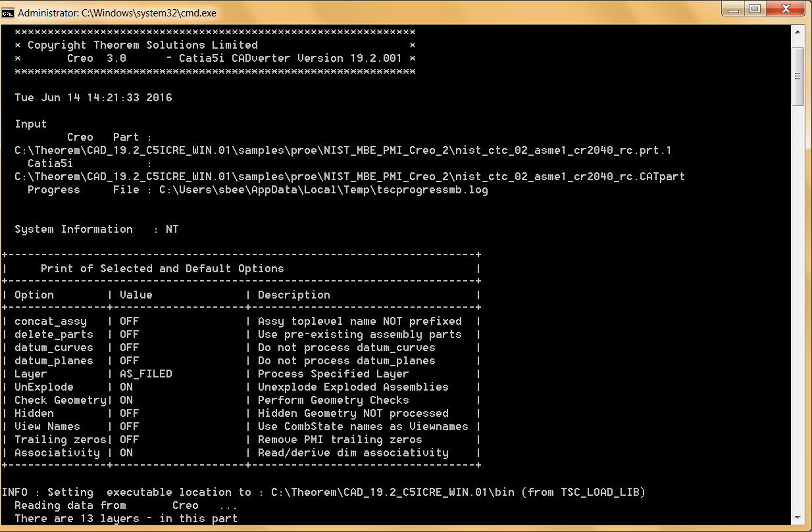Click 'There are 13 layers - in this part'
This screenshot has height=532, width=812.
126,518
